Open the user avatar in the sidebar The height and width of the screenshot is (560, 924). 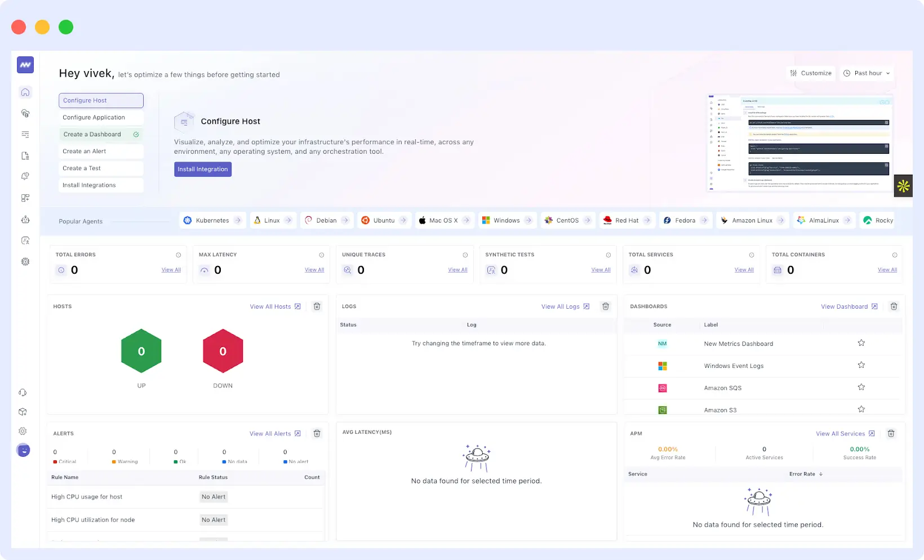[x=23, y=450]
